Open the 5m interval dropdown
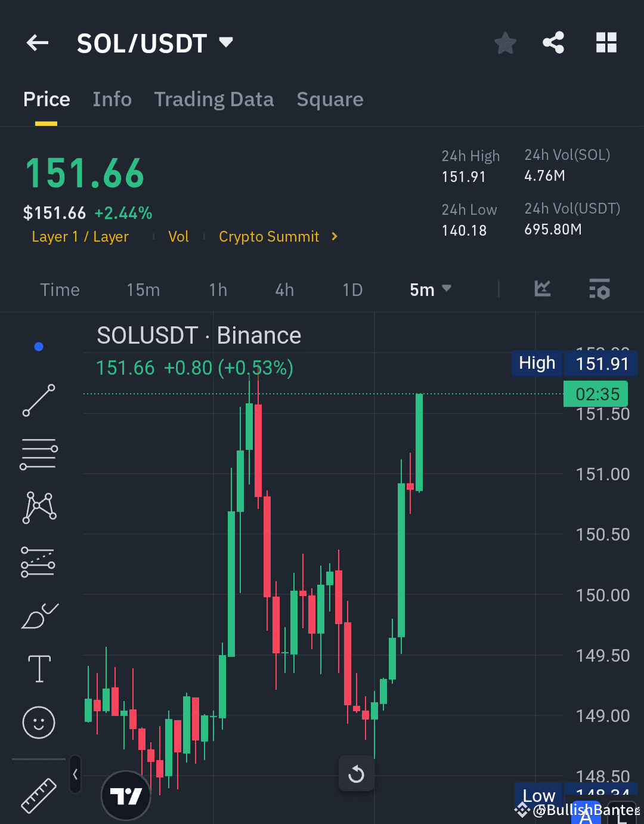This screenshot has width=644, height=824. coord(431,289)
